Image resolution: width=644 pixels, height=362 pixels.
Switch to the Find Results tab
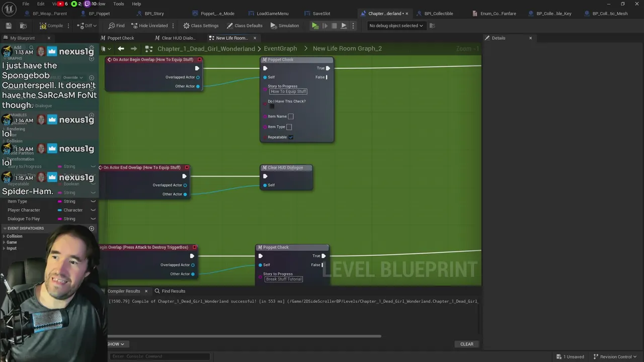[x=170, y=291]
